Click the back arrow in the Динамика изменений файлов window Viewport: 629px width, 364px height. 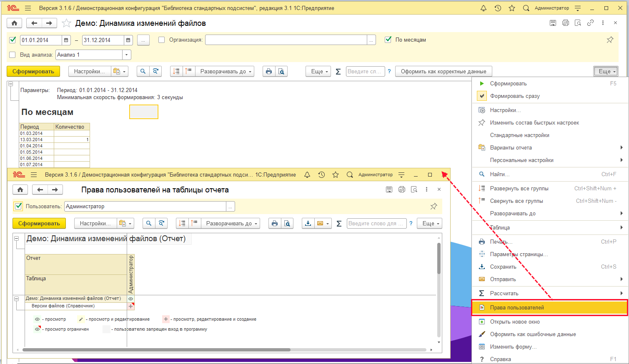click(34, 23)
